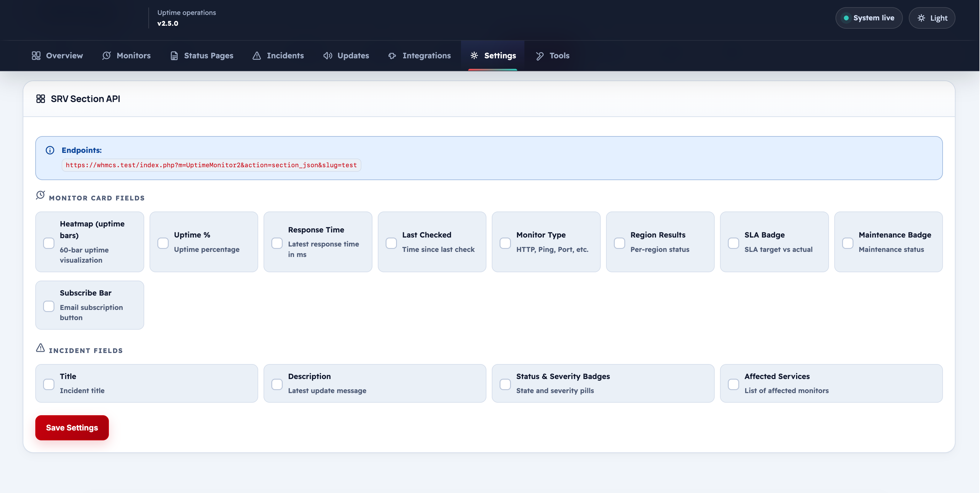Click the 'SLA target vs actual' text
The image size is (980, 493).
[x=778, y=249]
